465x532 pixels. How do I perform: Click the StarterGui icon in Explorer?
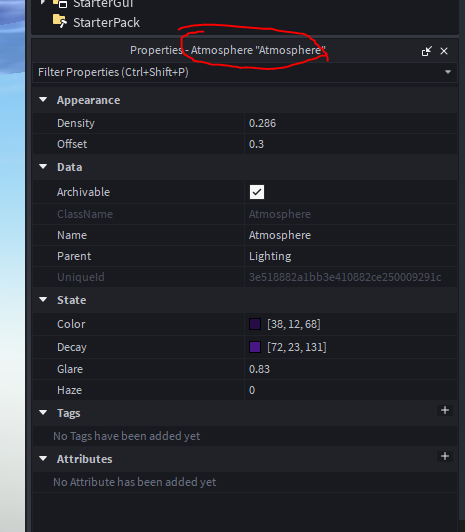(x=60, y=3)
